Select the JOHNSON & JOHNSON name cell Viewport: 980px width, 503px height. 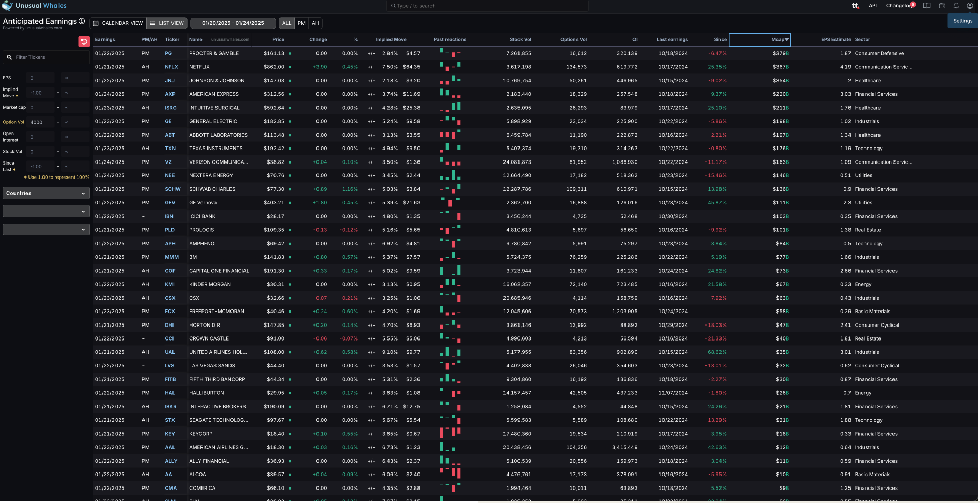coord(217,81)
